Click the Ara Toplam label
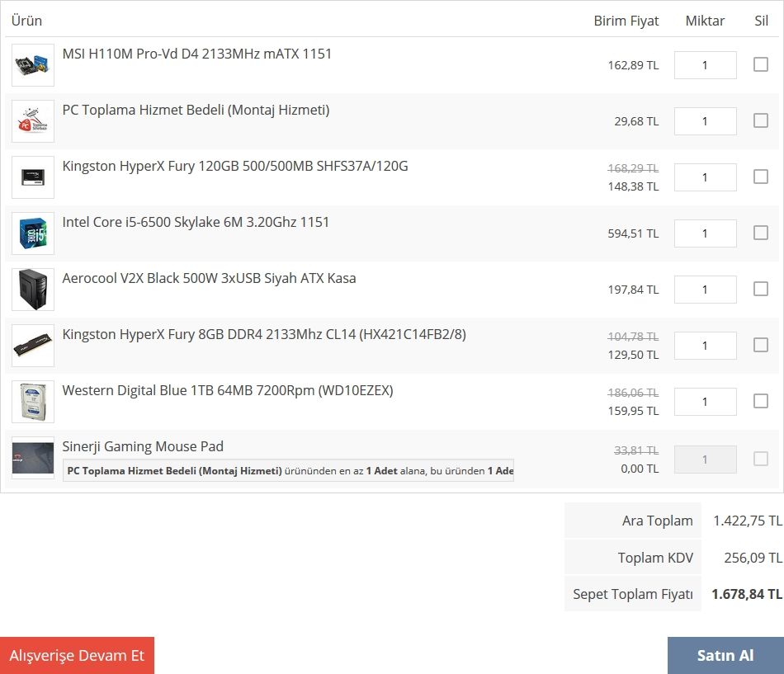Image resolution: width=784 pixels, height=674 pixels. pos(658,521)
